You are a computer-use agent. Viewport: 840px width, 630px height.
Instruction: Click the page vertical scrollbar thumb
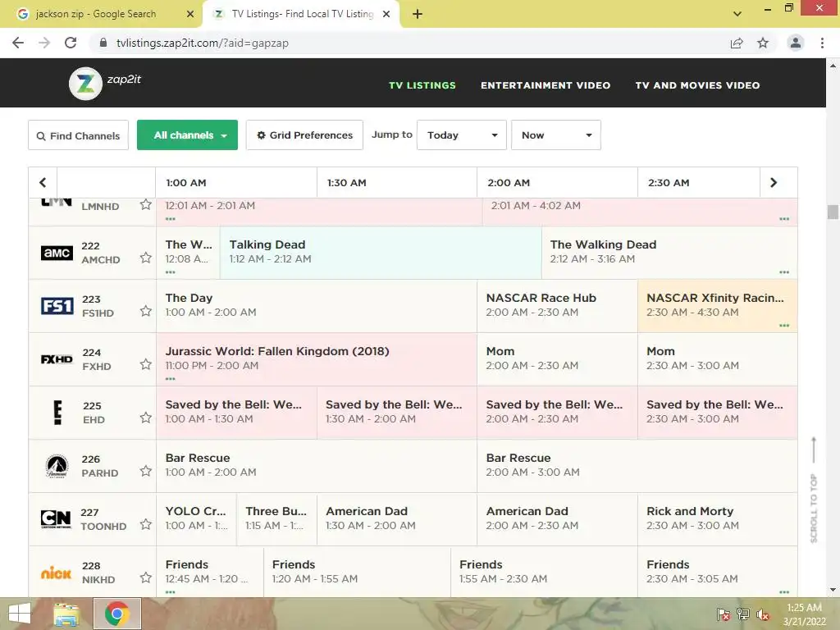click(833, 212)
